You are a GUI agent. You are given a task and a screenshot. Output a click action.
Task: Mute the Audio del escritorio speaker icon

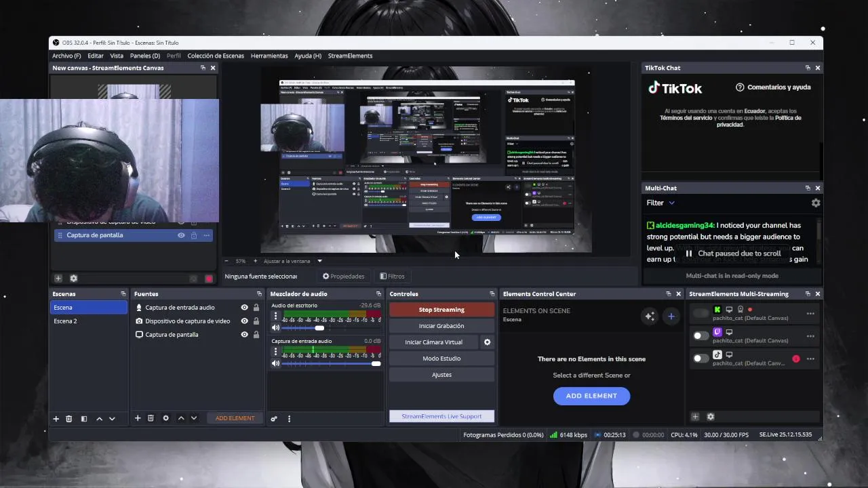tap(275, 328)
